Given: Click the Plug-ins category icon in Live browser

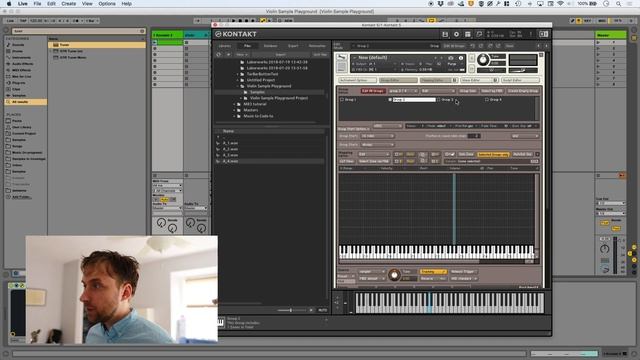Looking at the screenshot, I should (x=9, y=83).
